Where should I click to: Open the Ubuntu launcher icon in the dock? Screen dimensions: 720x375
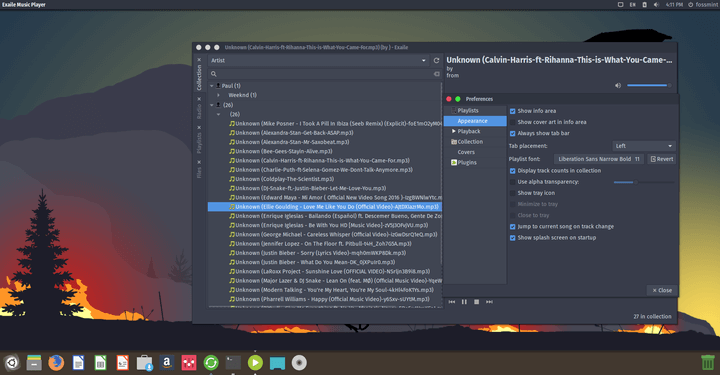click(x=12, y=363)
